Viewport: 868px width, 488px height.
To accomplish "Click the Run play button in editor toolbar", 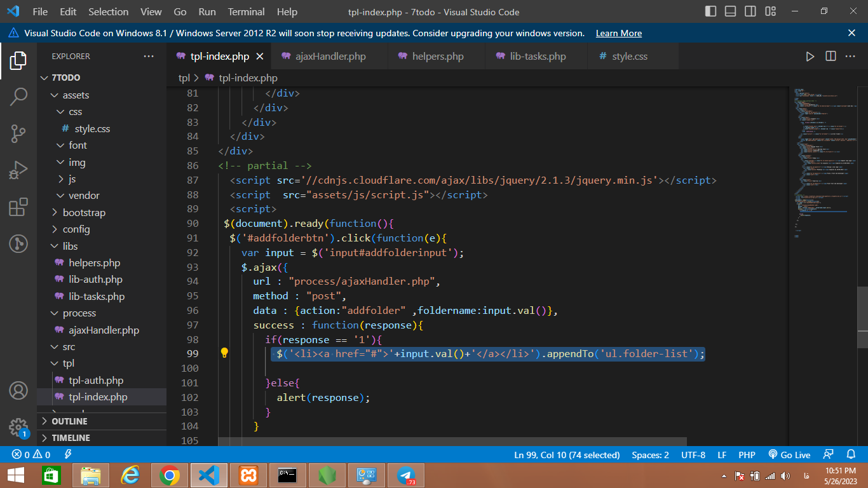I will coord(810,57).
